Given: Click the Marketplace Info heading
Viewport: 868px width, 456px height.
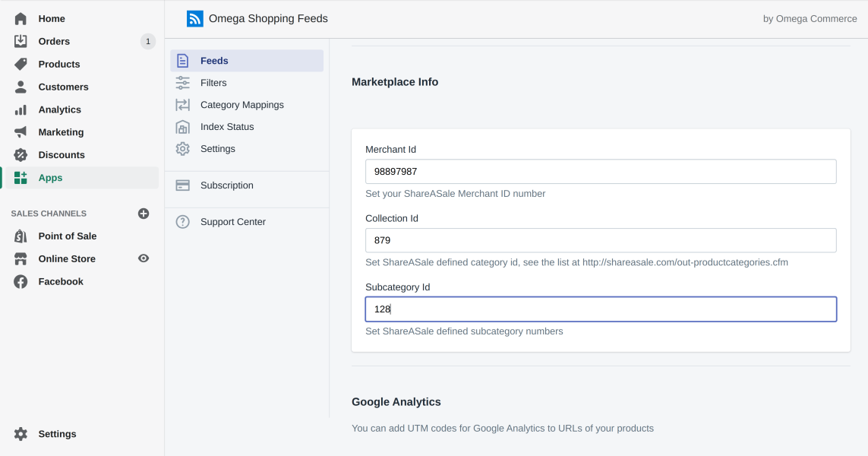Looking at the screenshot, I should pyautogui.click(x=395, y=82).
